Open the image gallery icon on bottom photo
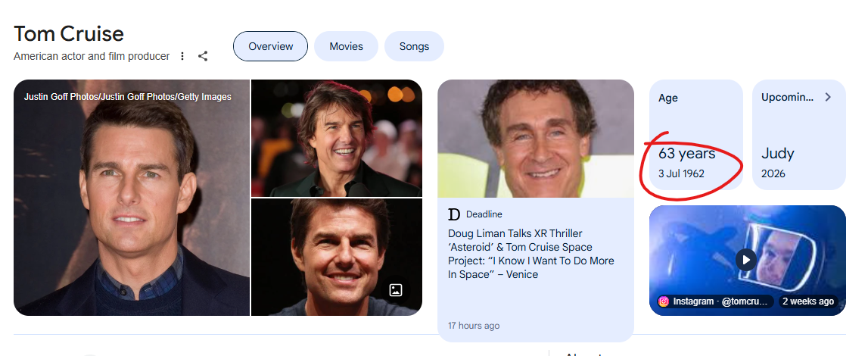This screenshot has height=356, width=868. coord(396,290)
